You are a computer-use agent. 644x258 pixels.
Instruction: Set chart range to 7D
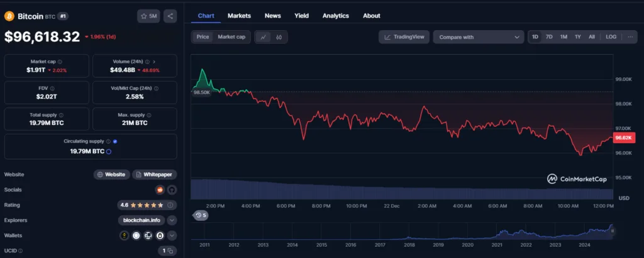click(x=549, y=37)
